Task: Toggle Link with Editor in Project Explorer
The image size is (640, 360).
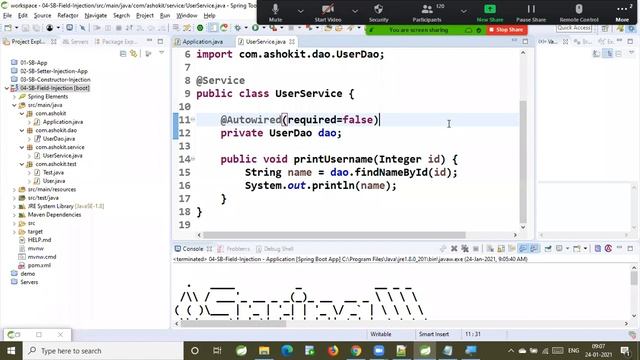Action: pos(133,54)
